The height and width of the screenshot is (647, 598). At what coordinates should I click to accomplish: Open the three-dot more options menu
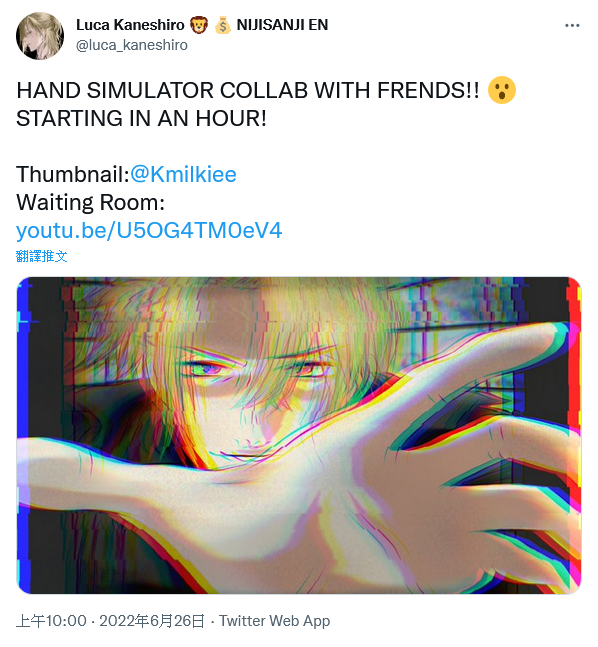[572, 26]
